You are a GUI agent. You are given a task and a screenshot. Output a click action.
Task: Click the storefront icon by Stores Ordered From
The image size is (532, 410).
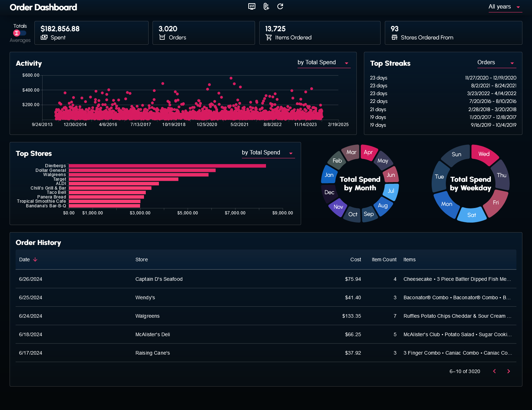[x=394, y=37]
